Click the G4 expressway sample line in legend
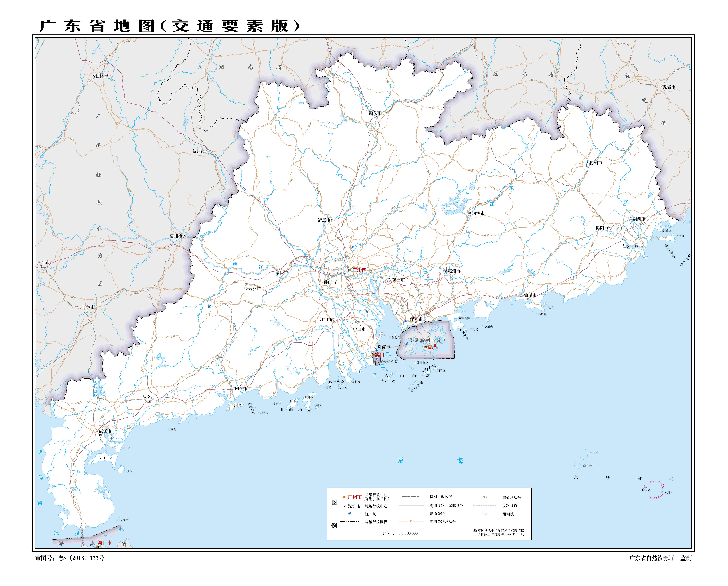728x586 pixels. (410, 521)
